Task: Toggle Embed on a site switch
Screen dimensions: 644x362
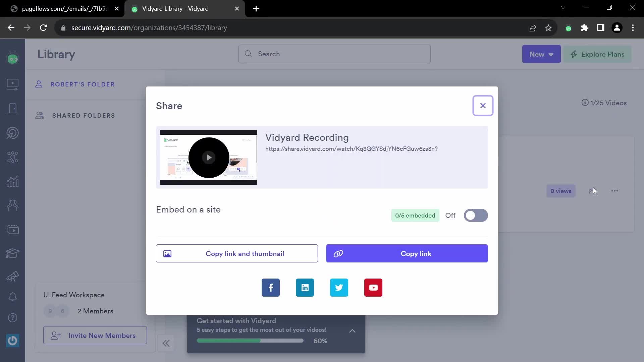Action: click(476, 216)
